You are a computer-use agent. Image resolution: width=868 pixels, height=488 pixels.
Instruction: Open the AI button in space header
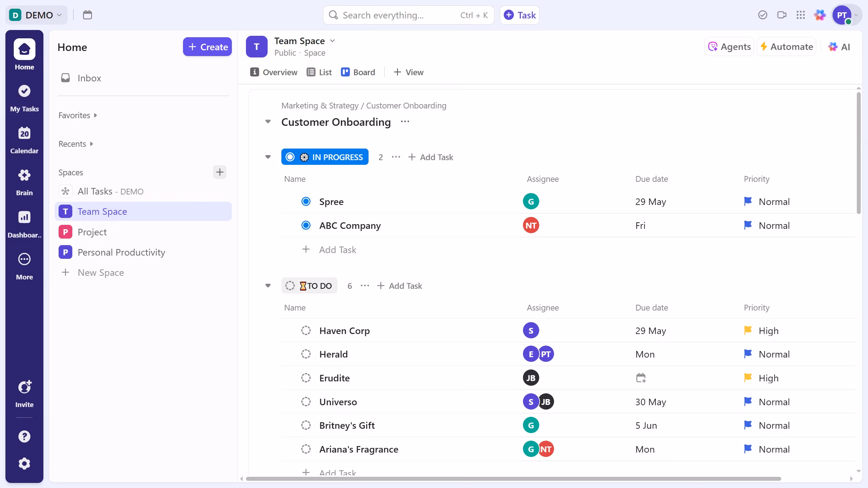click(x=839, y=47)
